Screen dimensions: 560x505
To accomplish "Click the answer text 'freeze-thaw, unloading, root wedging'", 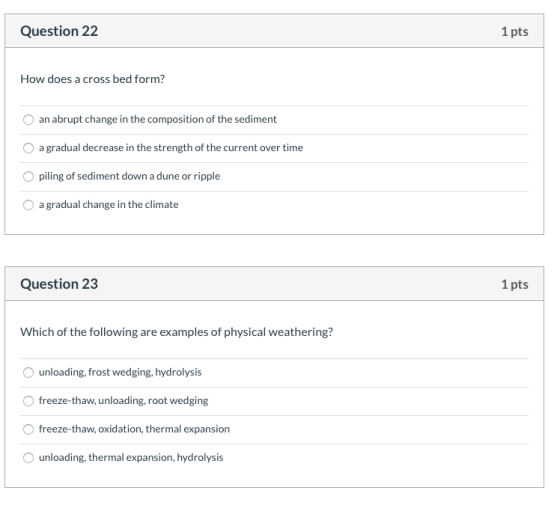I will point(123,400).
